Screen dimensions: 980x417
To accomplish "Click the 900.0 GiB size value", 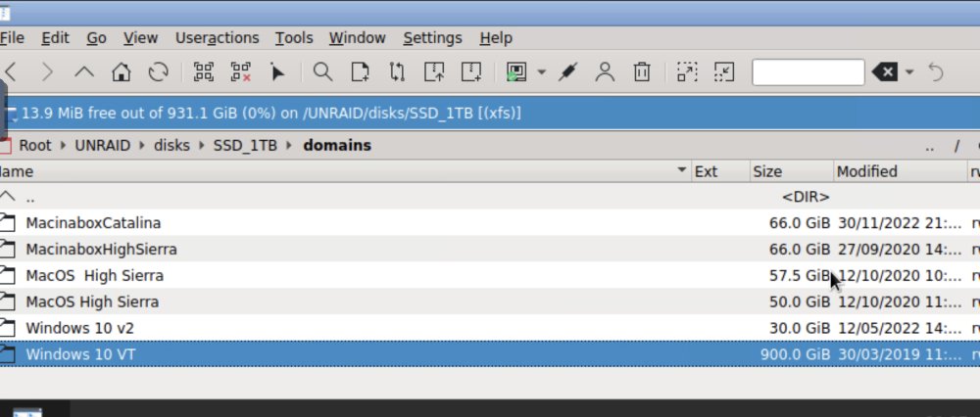I will click(x=795, y=354).
